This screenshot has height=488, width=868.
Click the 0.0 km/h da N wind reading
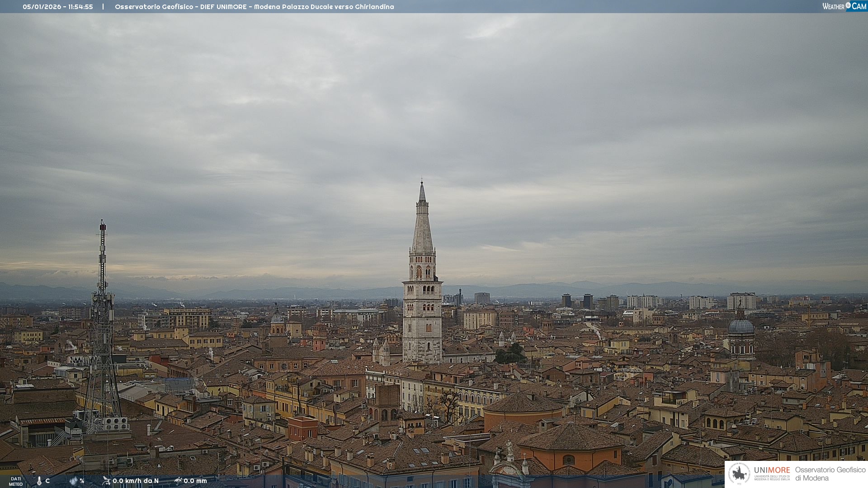point(136,481)
